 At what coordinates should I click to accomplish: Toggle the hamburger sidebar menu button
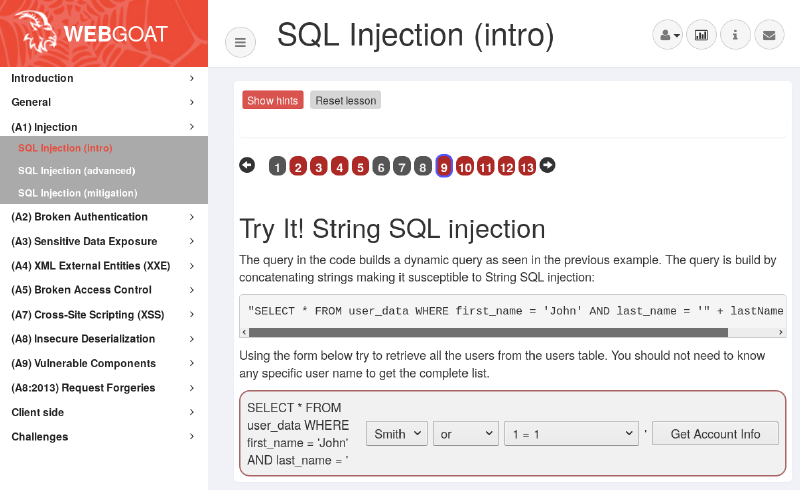pos(240,42)
